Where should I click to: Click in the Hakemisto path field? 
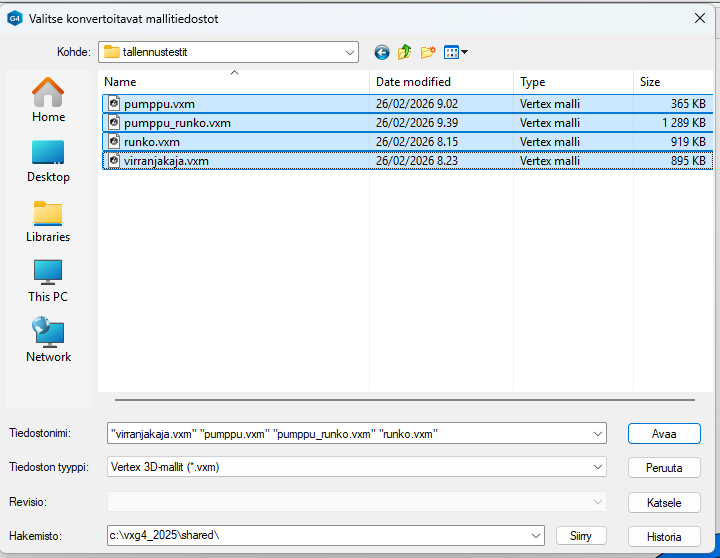coord(318,535)
